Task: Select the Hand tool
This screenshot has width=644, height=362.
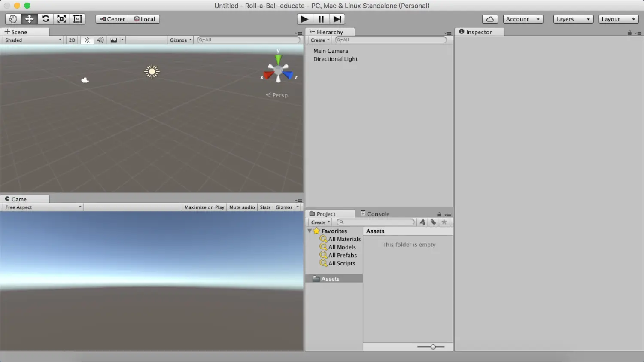Action: point(13,19)
